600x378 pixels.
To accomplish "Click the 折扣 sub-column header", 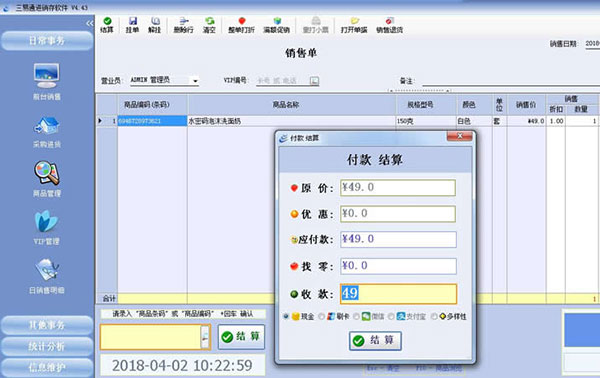I will [x=556, y=109].
